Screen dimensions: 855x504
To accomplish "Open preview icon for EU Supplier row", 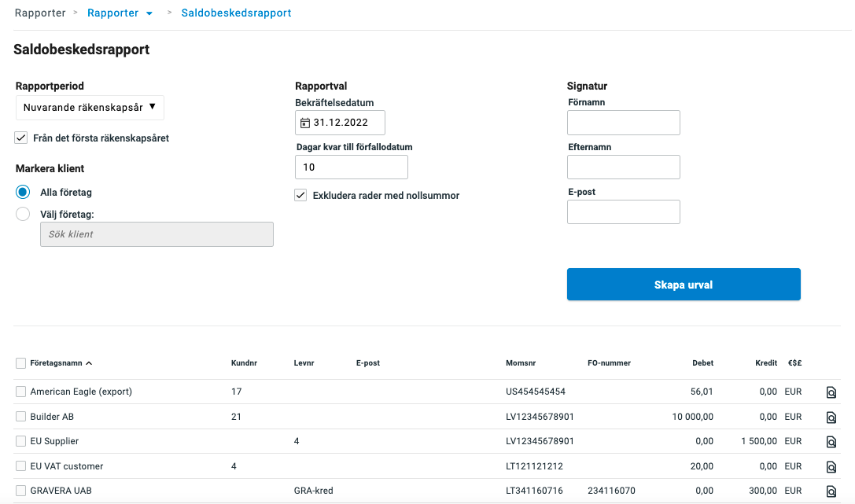I will (831, 442).
